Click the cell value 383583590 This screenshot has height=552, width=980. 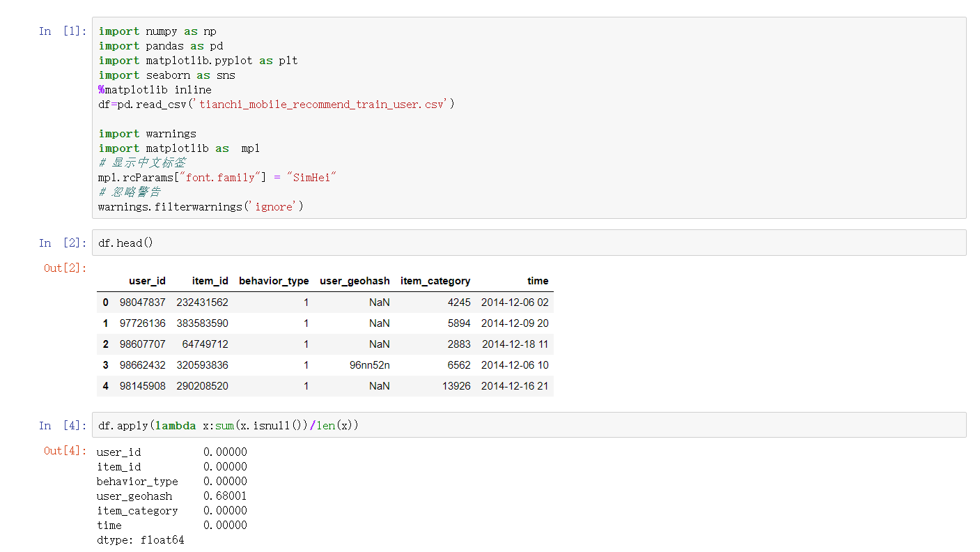tap(203, 323)
